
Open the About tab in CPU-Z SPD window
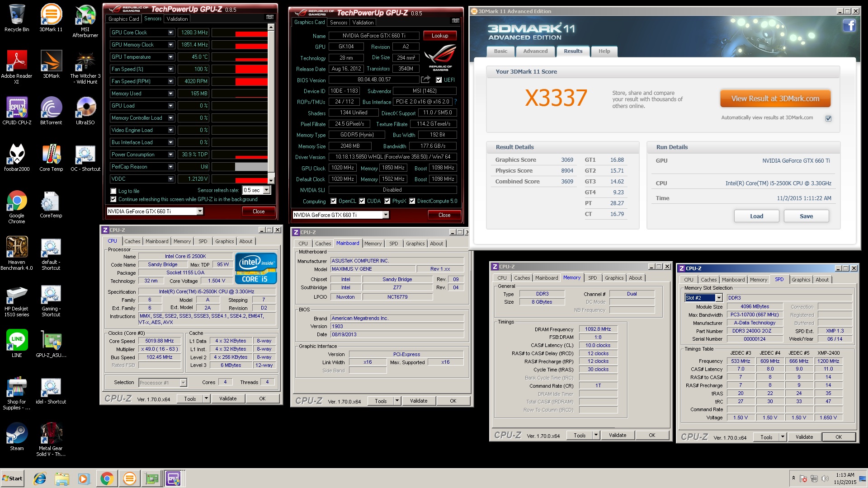pos(822,280)
